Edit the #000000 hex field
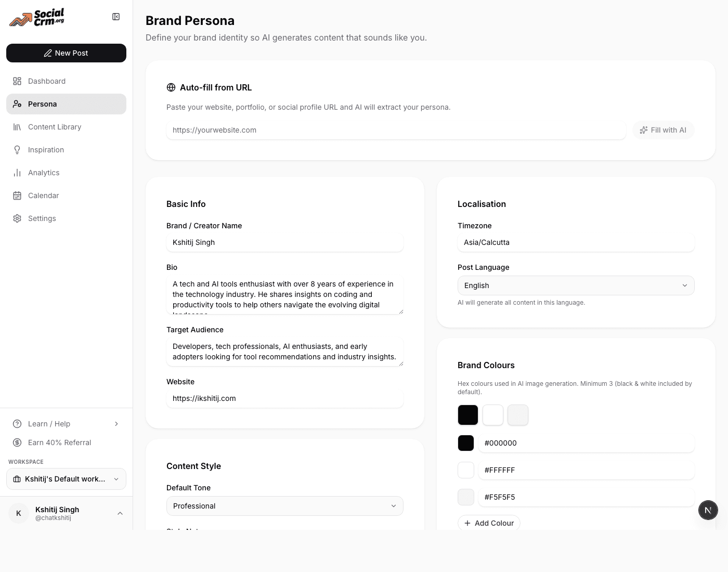This screenshot has width=728, height=572. (x=587, y=443)
